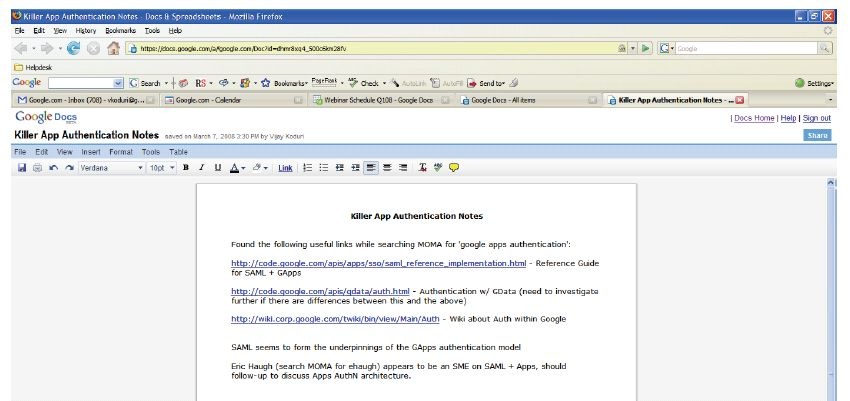Viewport: 850px width, 401px height.
Task: Click the blue Share button
Action: (x=817, y=135)
